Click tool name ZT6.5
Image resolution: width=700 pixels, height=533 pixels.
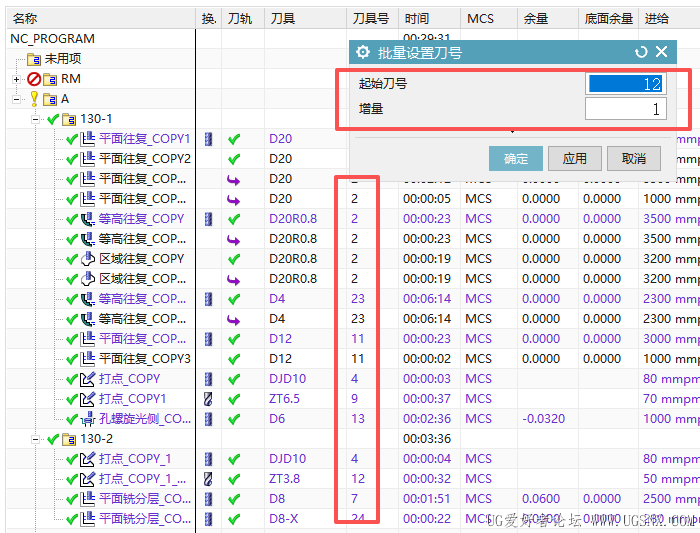point(284,399)
